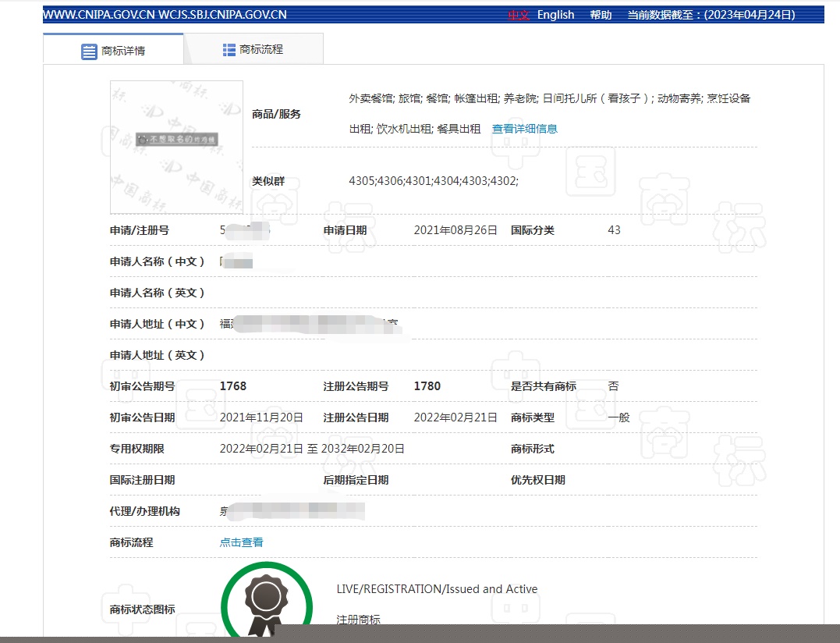Click the header text WWW.CNIPA.GOV.CN WCJS.SBJ.CNIPA.GOV.CN
Image resolution: width=840 pixels, height=643 pixels.
[x=165, y=15]
